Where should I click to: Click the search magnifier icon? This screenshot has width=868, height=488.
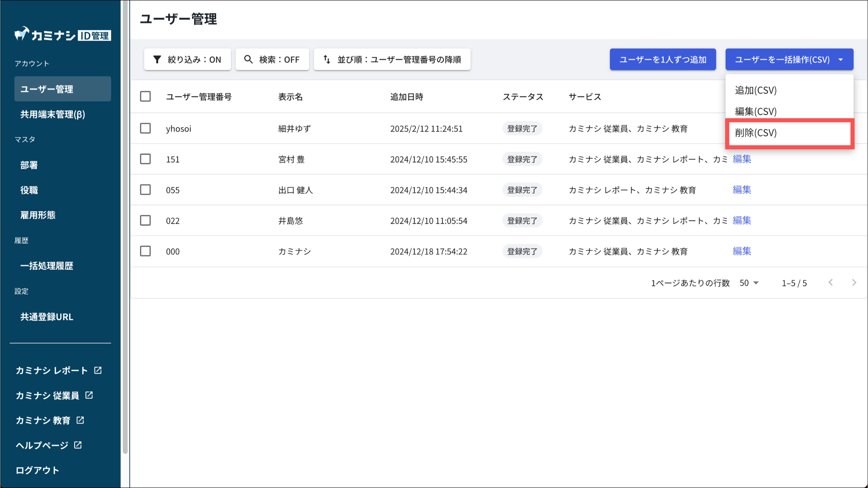[x=248, y=59]
